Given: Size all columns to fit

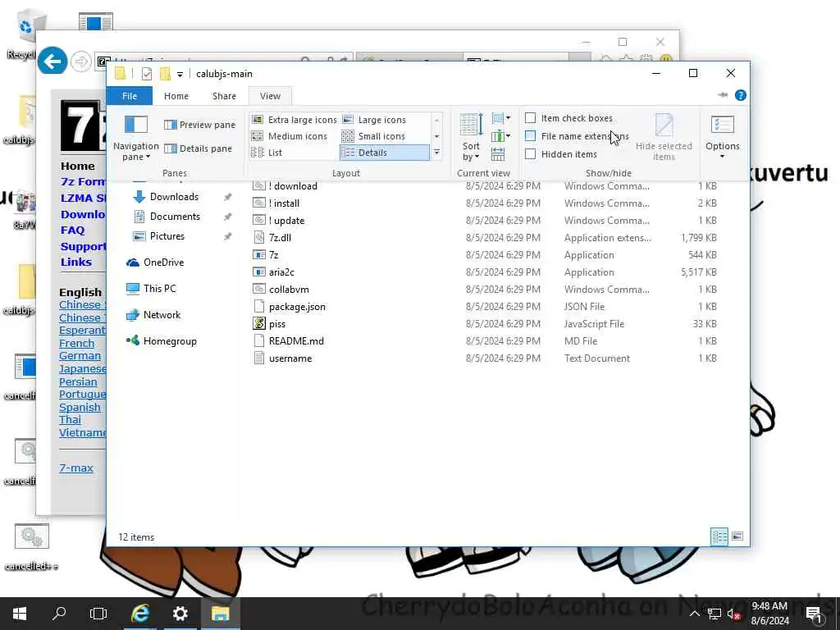Looking at the screenshot, I should pos(498,153).
